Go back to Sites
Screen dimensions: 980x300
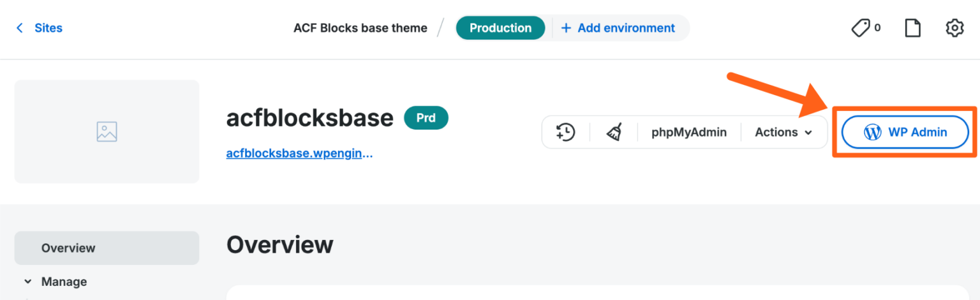pyautogui.click(x=40, y=28)
